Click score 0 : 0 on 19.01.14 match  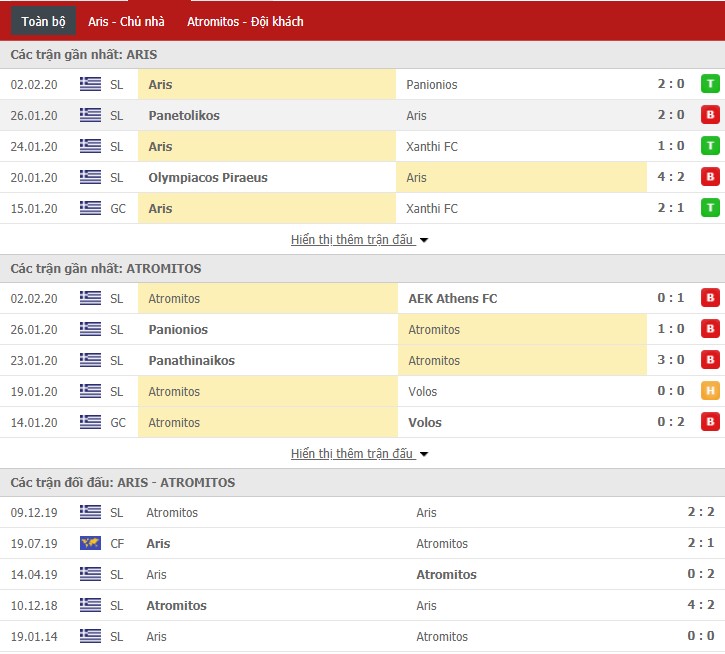(701, 636)
